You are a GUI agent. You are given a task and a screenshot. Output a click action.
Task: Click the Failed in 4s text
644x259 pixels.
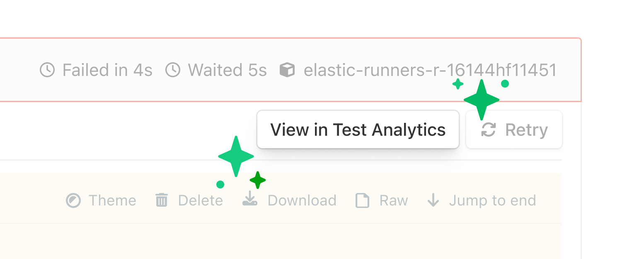(x=107, y=70)
